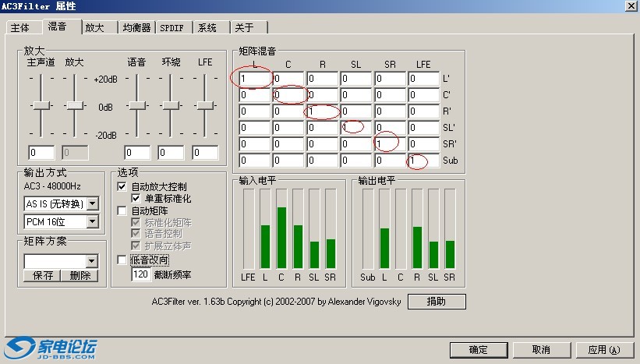
Task: Click the 保存 matrix preset button
Action: tap(42, 275)
